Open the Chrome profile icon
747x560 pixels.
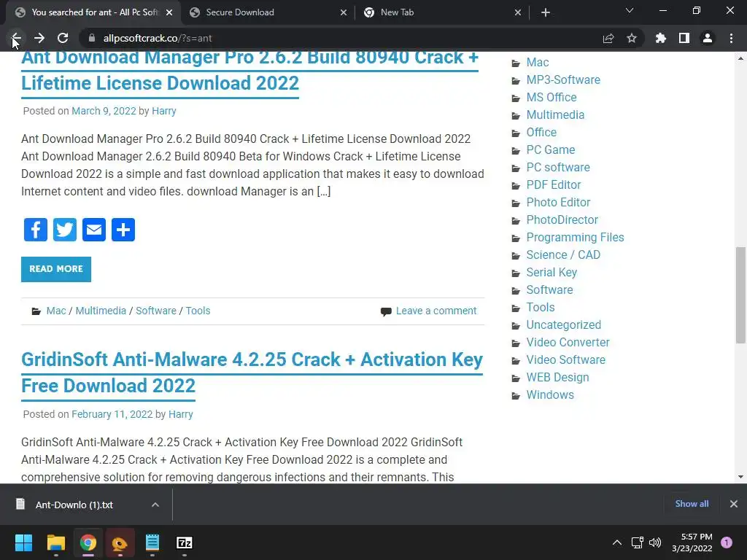708,38
